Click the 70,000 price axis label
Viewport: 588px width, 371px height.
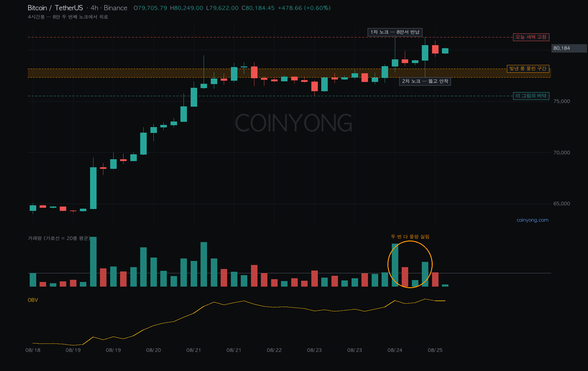[562, 153]
